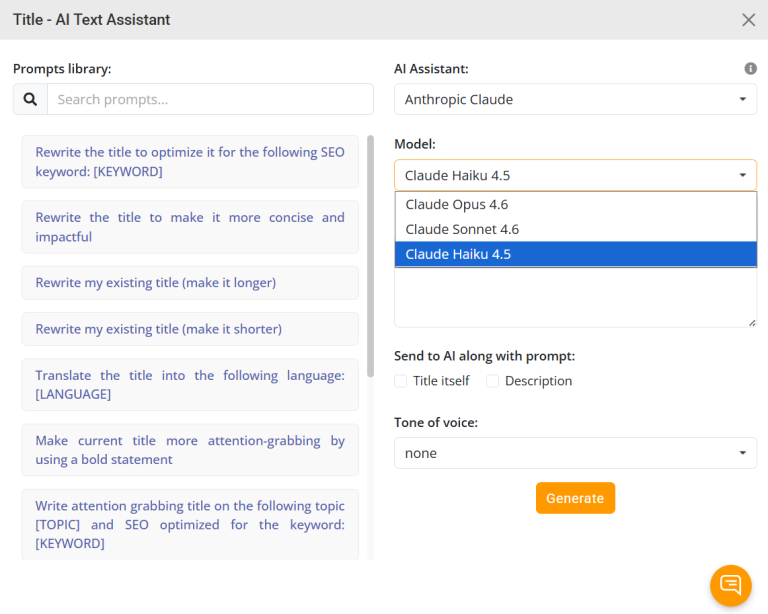Click the search magnifier icon
The width and height of the screenshot is (768, 614).
(x=30, y=99)
